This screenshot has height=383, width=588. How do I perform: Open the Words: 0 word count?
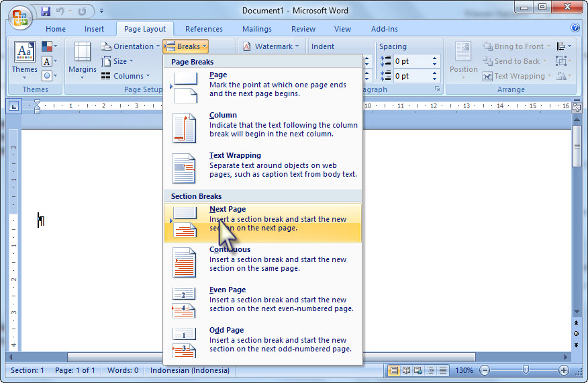tap(123, 370)
